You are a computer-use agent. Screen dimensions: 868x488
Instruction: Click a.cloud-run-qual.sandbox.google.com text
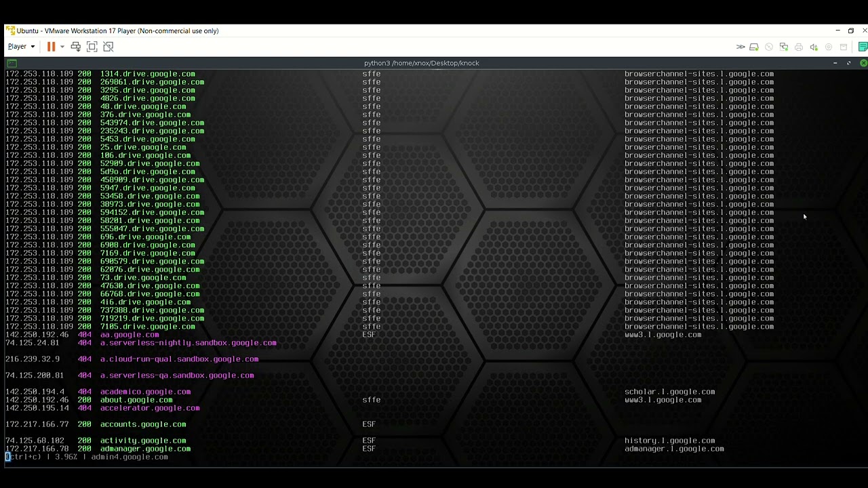[179, 359]
